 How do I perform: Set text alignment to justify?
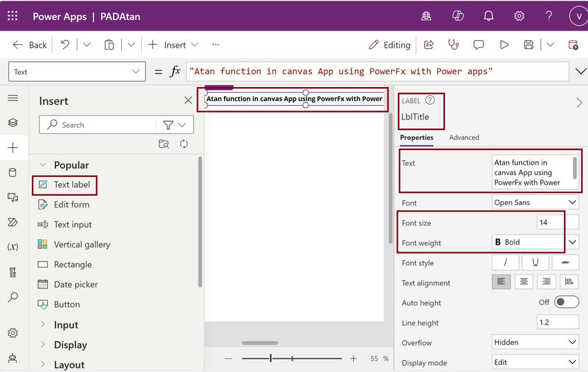coord(569,281)
